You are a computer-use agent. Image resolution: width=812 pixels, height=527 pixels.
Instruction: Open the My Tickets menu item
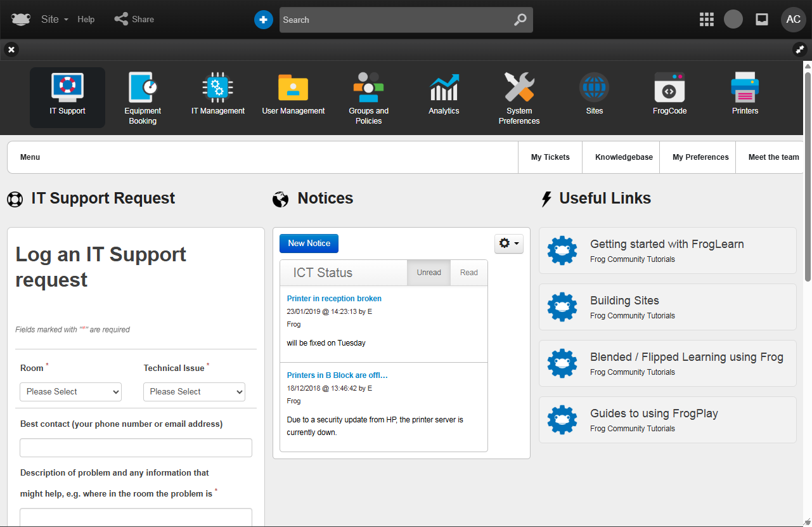tap(550, 157)
